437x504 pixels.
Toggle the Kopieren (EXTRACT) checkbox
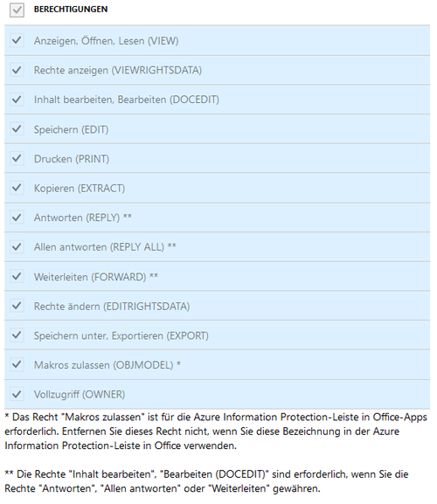point(17,188)
